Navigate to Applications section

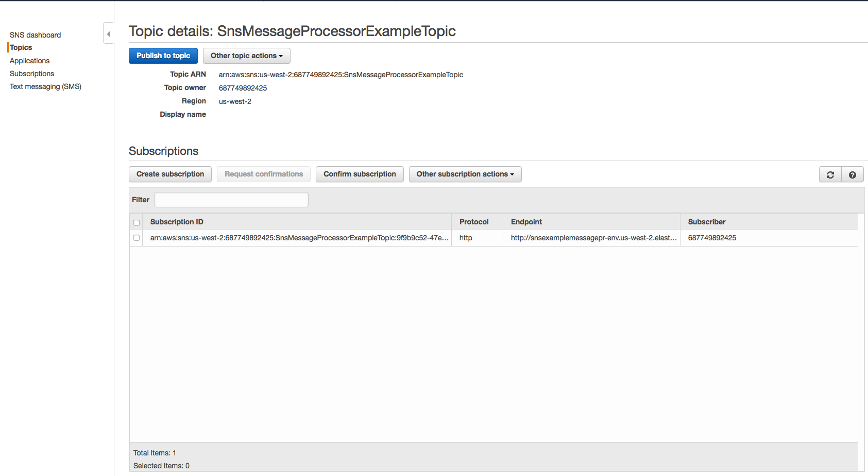pyautogui.click(x=29, y=61)
